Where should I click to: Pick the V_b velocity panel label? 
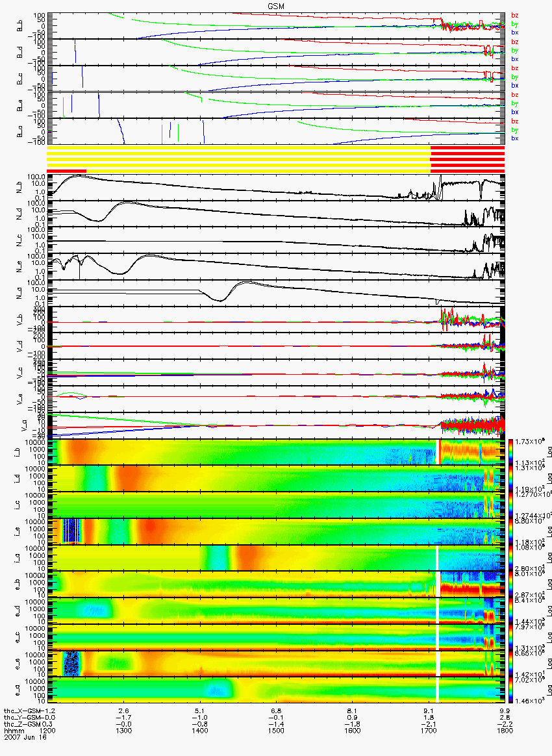click(20, 319)
